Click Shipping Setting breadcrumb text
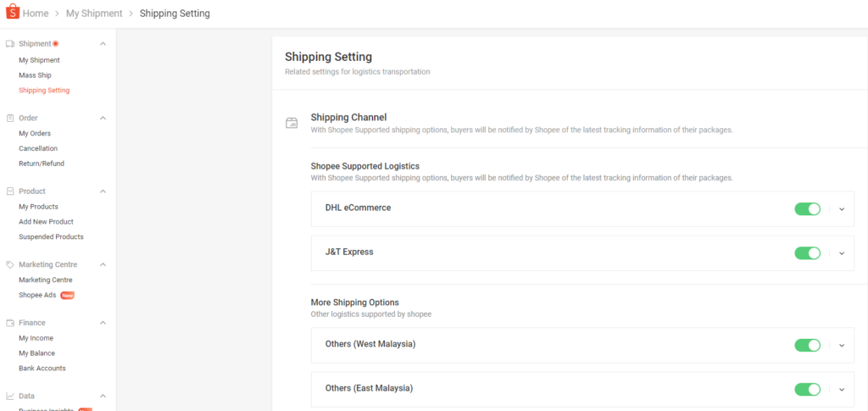The height and width of the screenshot is (411, 868). (175, 14)
